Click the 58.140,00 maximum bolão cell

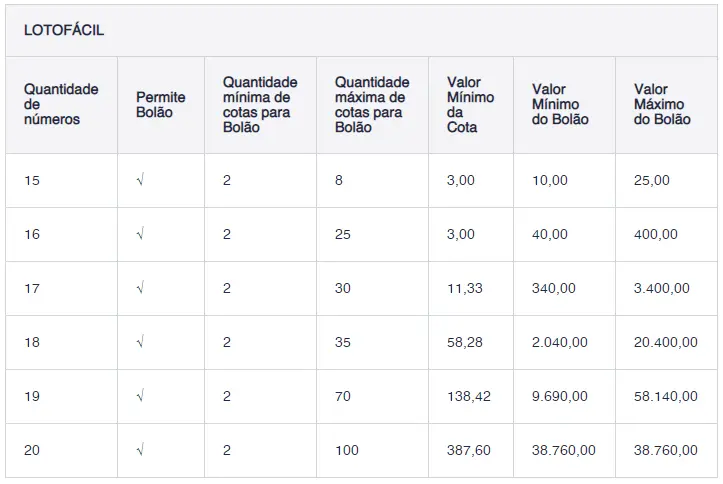[x=665, y=397]
